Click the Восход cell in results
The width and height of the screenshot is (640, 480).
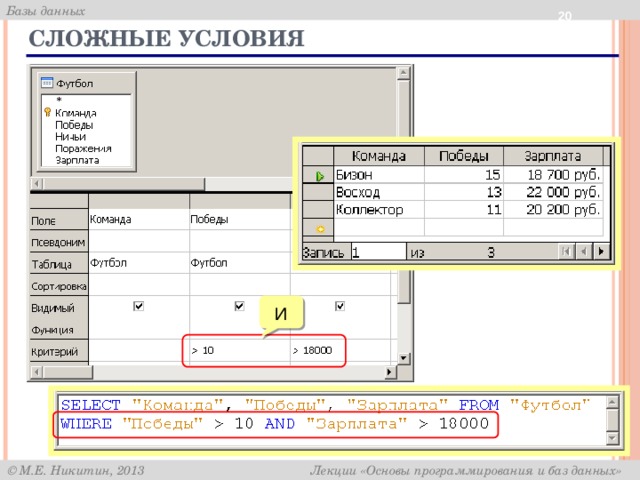click(x=379, y=192)
